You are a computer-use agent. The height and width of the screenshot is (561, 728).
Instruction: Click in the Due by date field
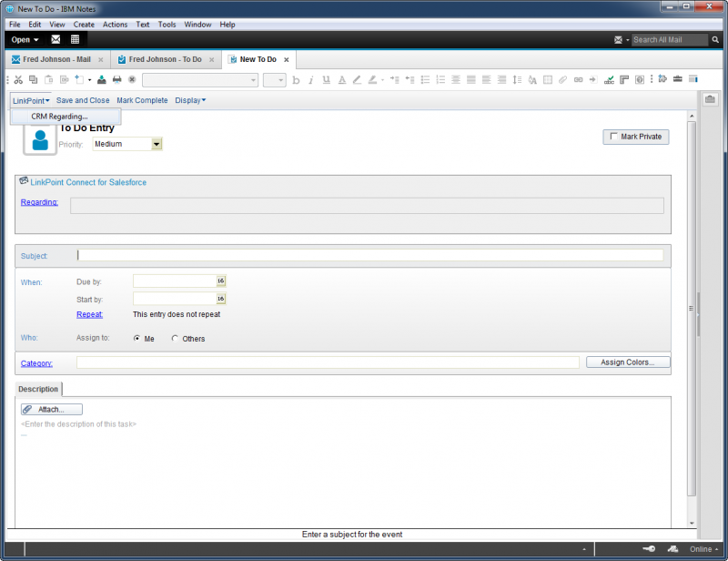(x=175, y=280)
